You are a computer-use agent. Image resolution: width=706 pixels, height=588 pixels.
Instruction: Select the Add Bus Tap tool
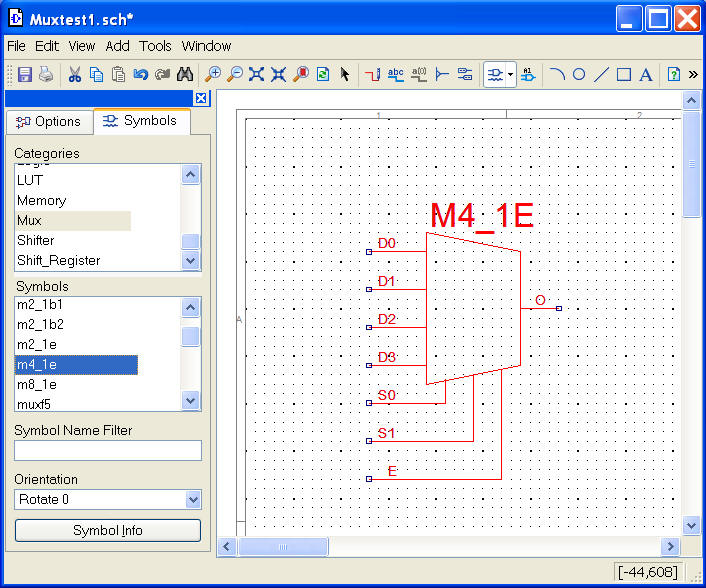pyautogui.click(x=442, y=74)
